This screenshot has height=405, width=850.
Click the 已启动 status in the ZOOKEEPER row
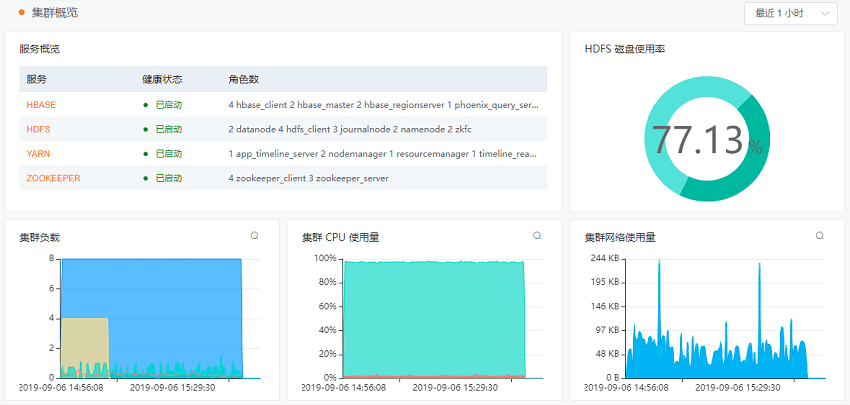click(169, 178)
